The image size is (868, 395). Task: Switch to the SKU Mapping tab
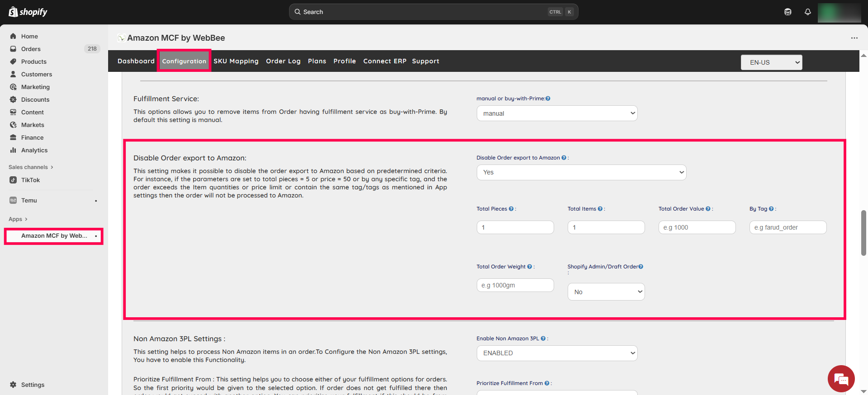pyautogui.click(x=236, y=61)
